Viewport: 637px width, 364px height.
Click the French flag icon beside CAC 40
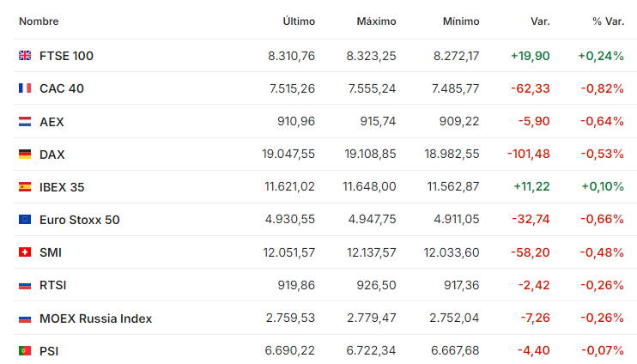[x=25, y=88]
